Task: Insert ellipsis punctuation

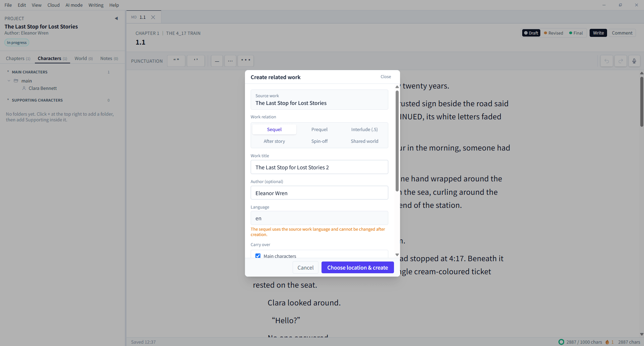Action: (x=230, y=61)
